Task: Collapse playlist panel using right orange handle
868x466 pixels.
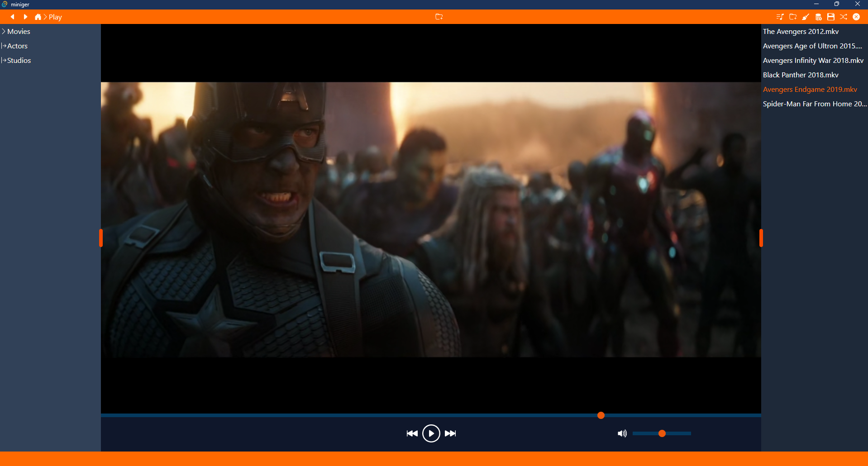Action: (x=761, y=238)
